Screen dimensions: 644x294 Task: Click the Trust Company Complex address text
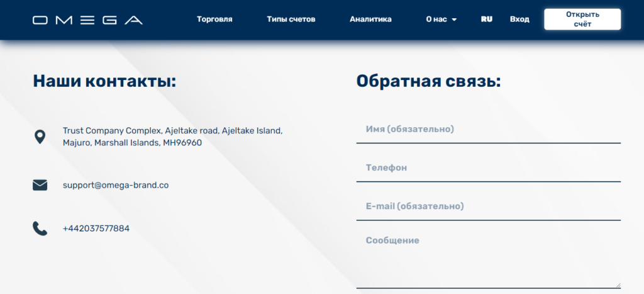coord(172,137)
